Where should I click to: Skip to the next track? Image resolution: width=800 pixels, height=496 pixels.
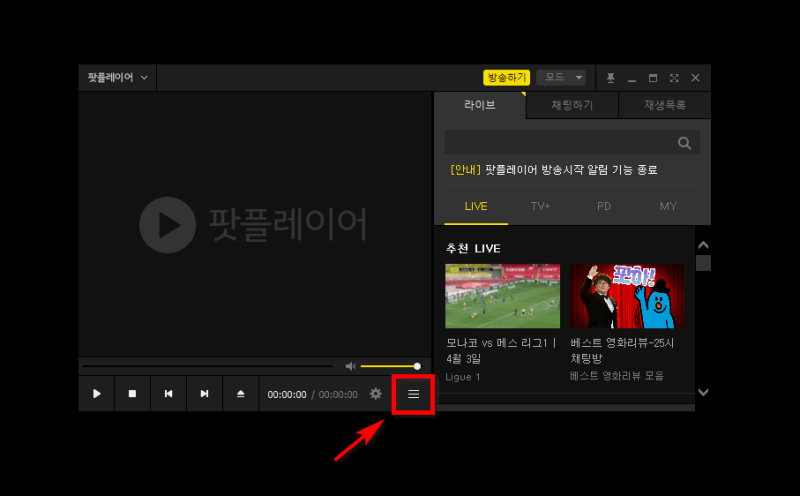pos(204,394)
